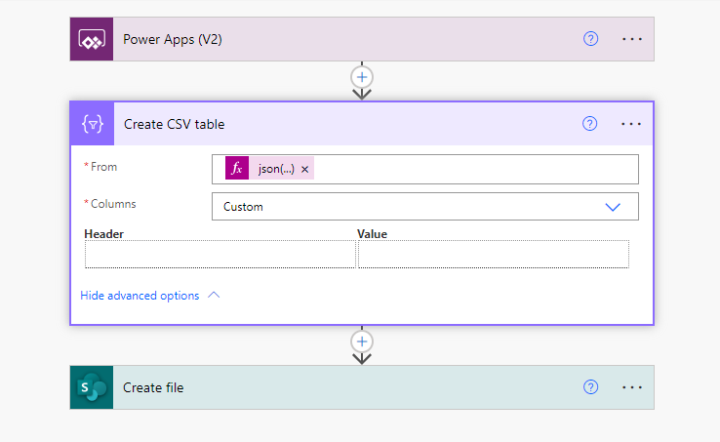Click the Create CSV table data operation icon
The width and height of the screenshot is (720, 442).
coord(92,124)
